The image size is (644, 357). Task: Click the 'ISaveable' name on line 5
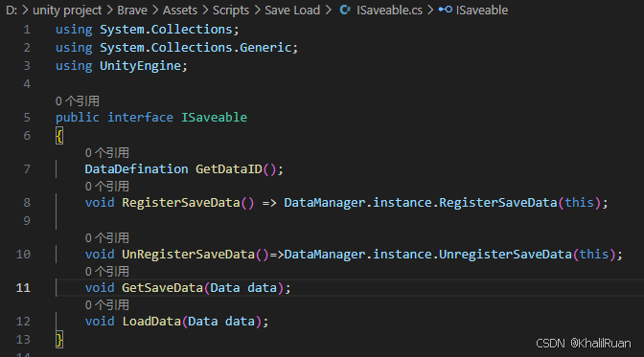pyautogui.click(x=214, y=118)
